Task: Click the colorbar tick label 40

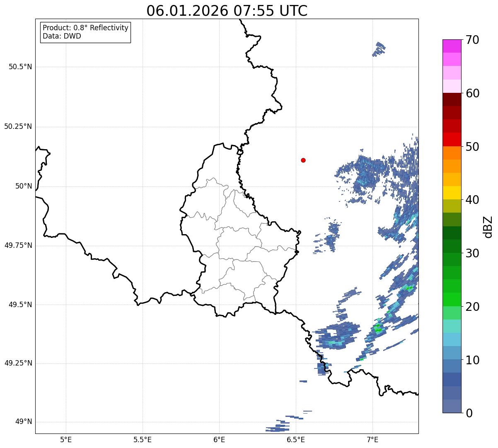Action: [472, 200]
